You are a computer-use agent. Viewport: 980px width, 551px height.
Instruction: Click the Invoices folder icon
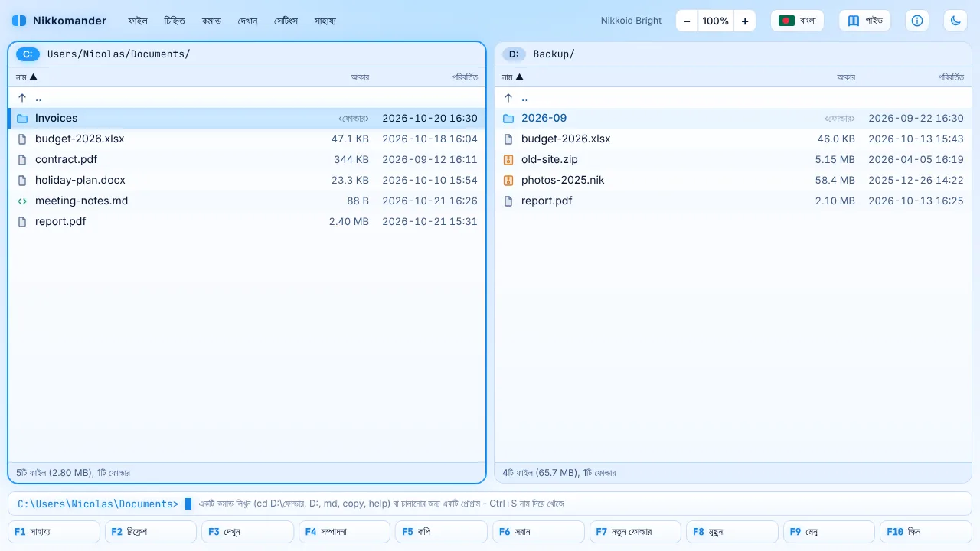pyautogui.click(x=22, y=119)
